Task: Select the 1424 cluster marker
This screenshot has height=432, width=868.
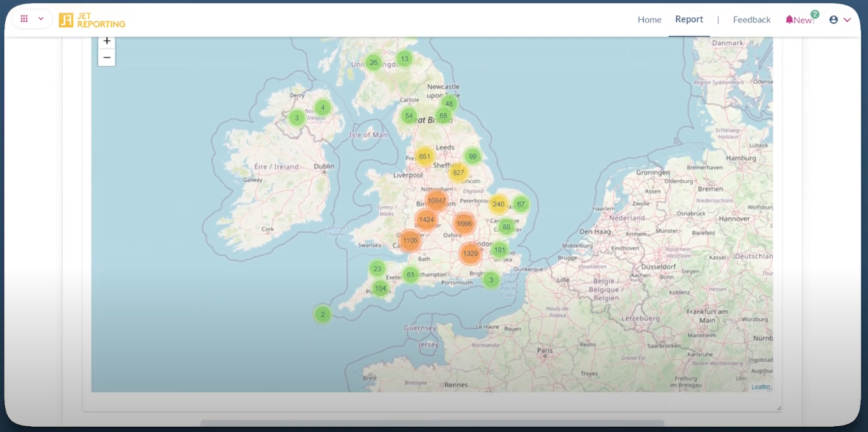Action: tap(426, 220)
